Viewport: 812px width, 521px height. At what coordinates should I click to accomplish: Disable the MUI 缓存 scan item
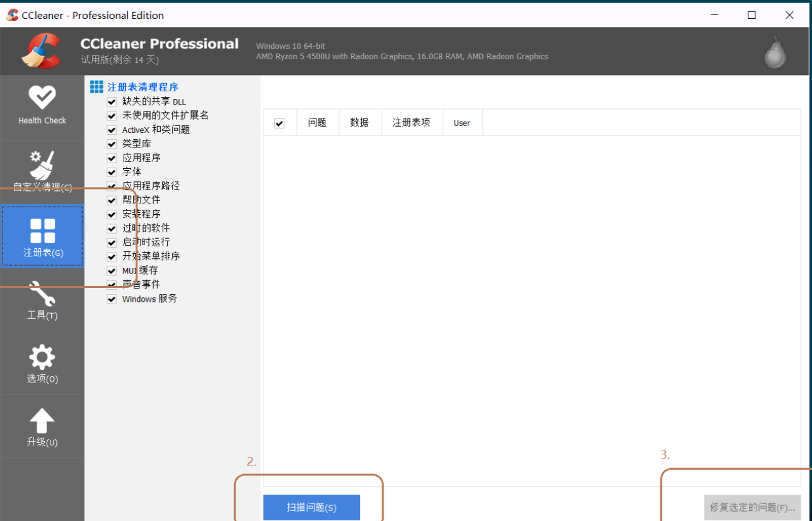click(x=111, y=270)
